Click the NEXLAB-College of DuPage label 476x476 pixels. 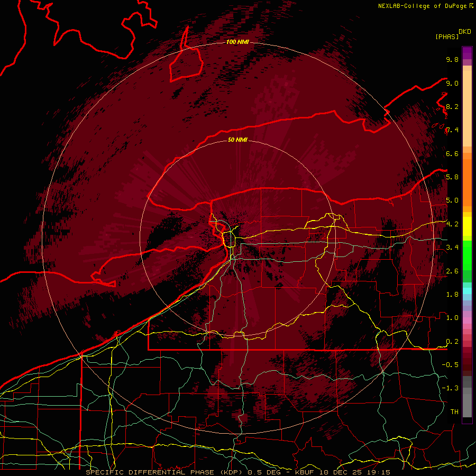pyautogui.click(x=422, y=6)
